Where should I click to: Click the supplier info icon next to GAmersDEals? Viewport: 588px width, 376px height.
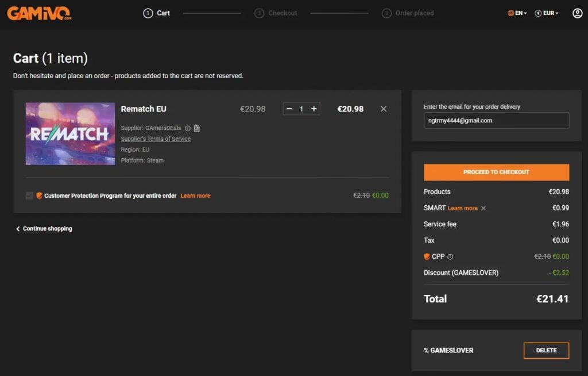tap(188, 128)
